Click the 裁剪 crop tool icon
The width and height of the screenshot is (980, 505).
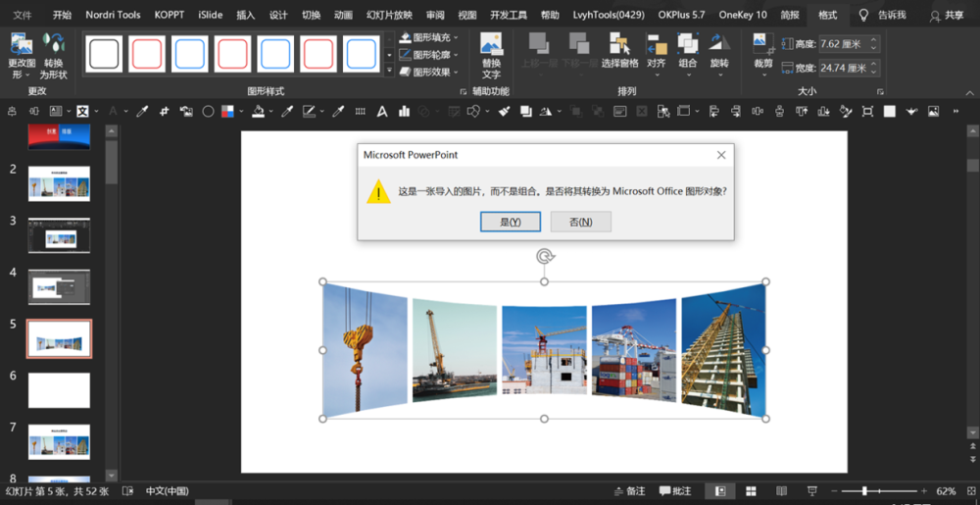[762, 44]
